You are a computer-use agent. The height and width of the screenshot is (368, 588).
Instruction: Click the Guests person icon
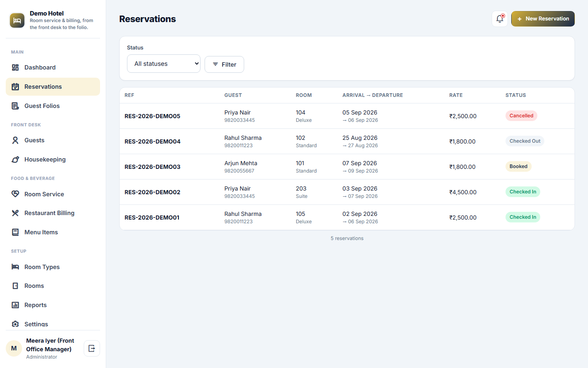(x=15, y=140)
